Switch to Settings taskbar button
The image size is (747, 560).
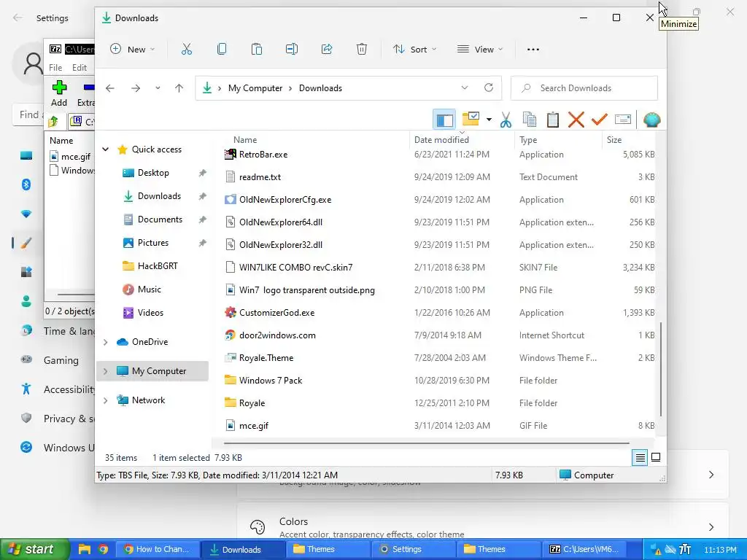point(413,549)
